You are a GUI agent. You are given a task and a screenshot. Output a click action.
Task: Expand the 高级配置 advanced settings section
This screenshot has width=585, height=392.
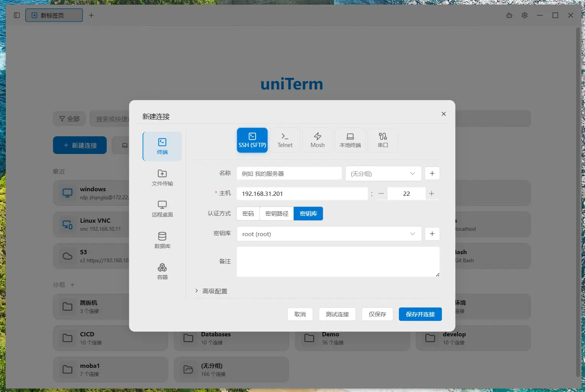point(211,291)
